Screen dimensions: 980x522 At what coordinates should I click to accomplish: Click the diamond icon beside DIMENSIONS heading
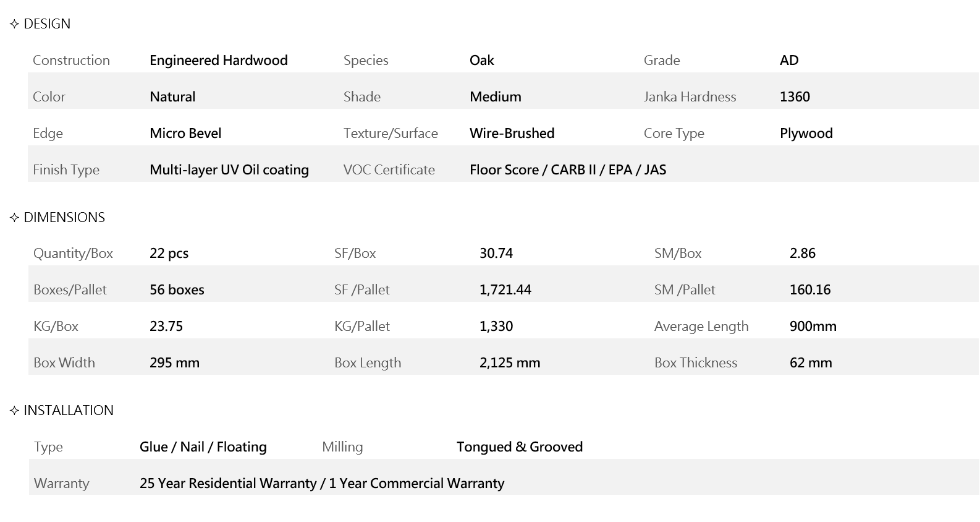click(15, 218)
